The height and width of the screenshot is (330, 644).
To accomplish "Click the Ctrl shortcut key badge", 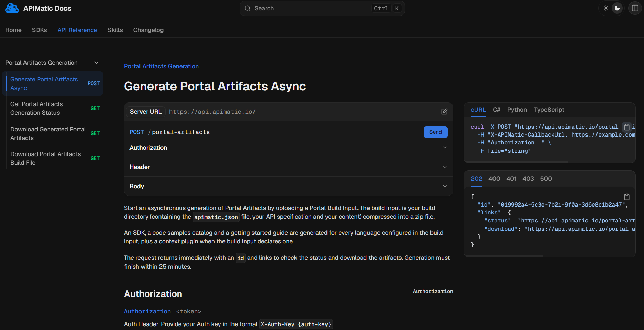I will (x=381, y=8).
